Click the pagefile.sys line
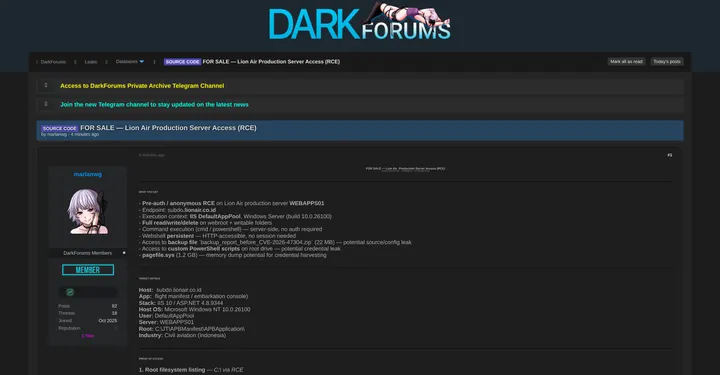 [x=234, y=255]
